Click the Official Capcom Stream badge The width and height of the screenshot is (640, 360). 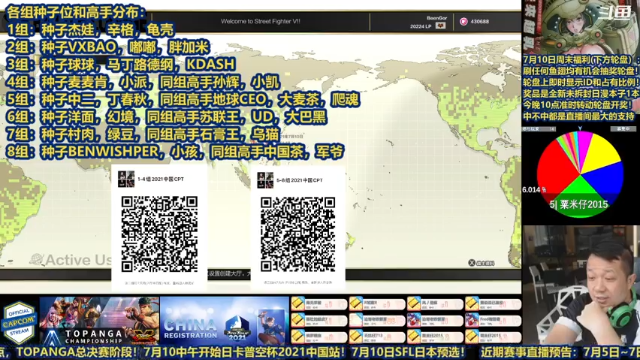coord(19,323)
